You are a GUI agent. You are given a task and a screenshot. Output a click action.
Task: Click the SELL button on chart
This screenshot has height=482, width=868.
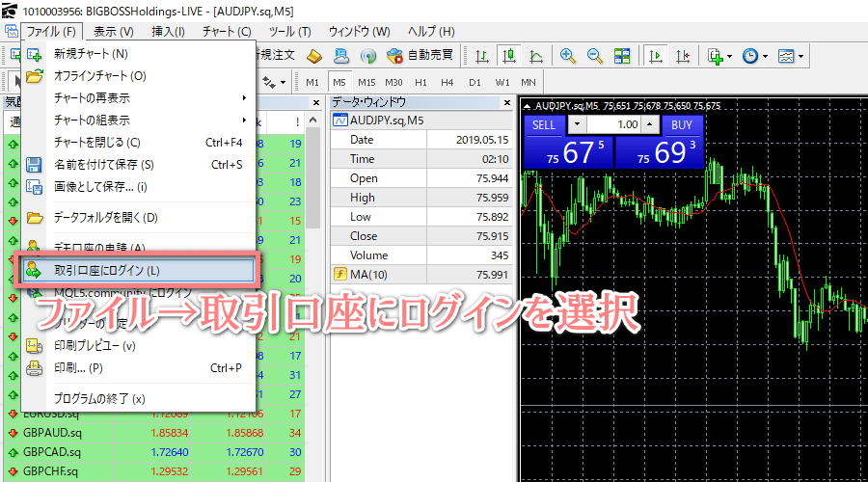[x=544, y=125]
